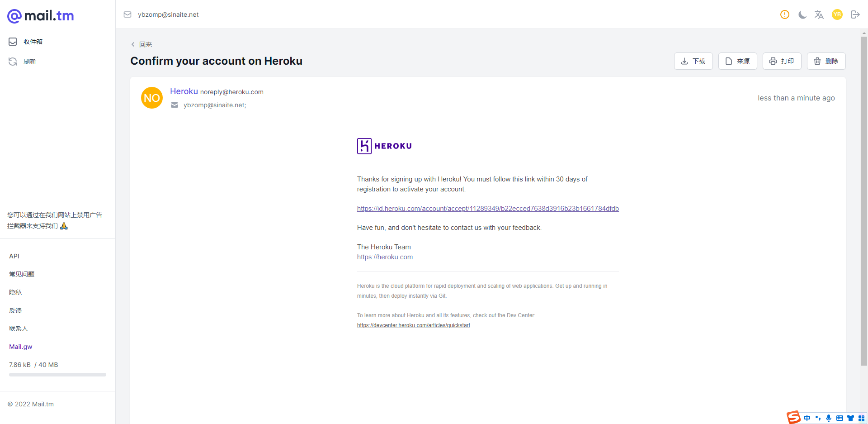Viewport: 868px width, 424px height.
Task: Open the https://heroku.com link
Action: point(385,257)
